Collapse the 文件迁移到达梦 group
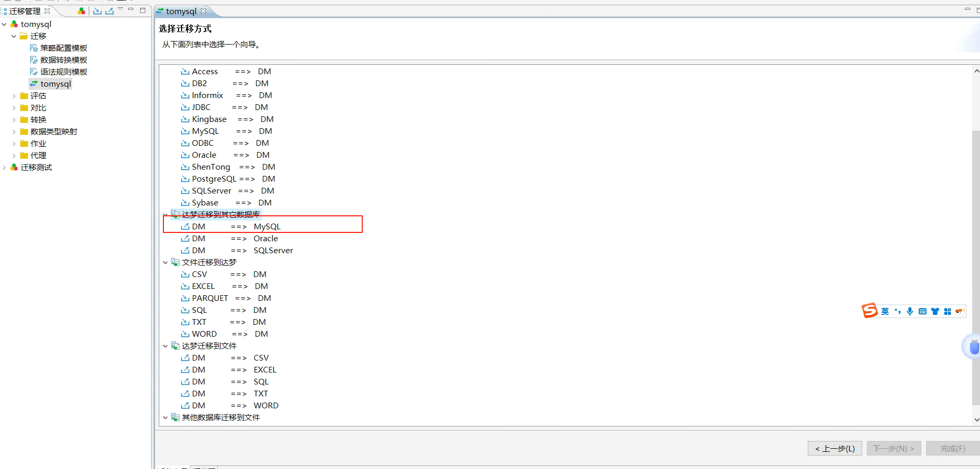Screen dimensions: 980x469 (x=165, y=263)
